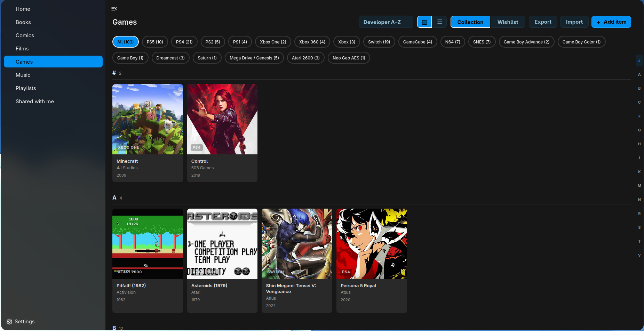Screen dimensions: 644x331
Task: Jump to # in the alphabet index
Action: (x=639, y=60)
